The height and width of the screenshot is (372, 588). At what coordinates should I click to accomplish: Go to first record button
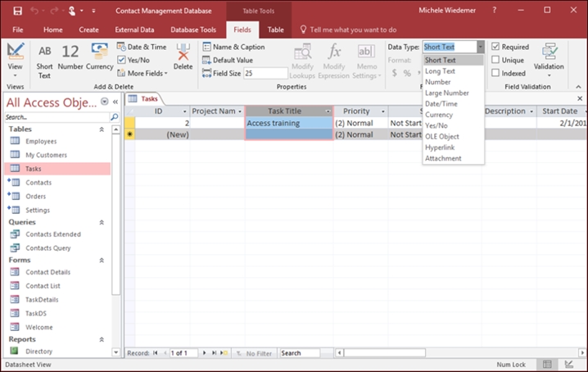click(x=156, y=353)
